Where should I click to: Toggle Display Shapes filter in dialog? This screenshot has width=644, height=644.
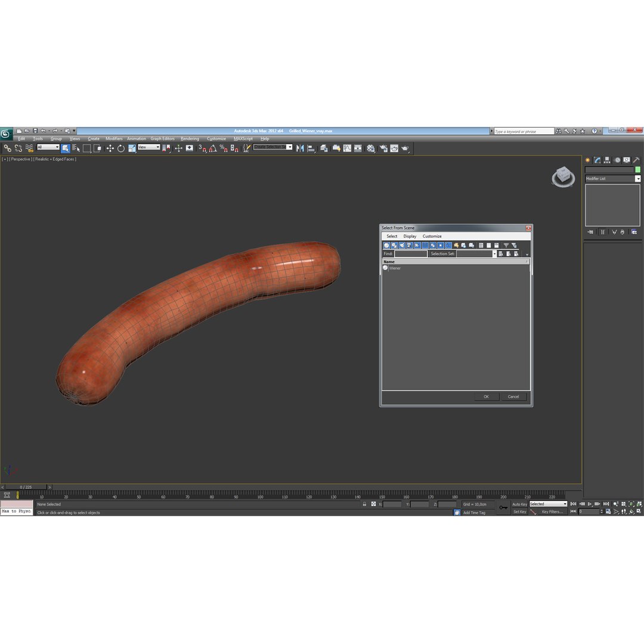tap(394, 245)
